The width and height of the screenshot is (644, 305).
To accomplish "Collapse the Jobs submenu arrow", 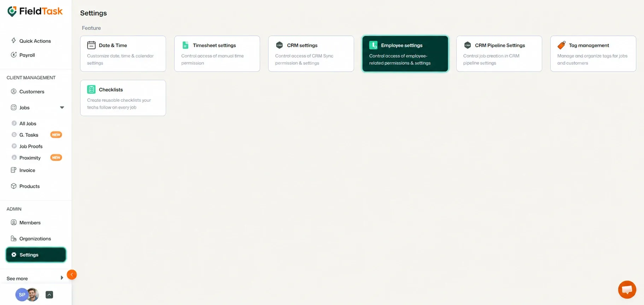I will [62, 107].
